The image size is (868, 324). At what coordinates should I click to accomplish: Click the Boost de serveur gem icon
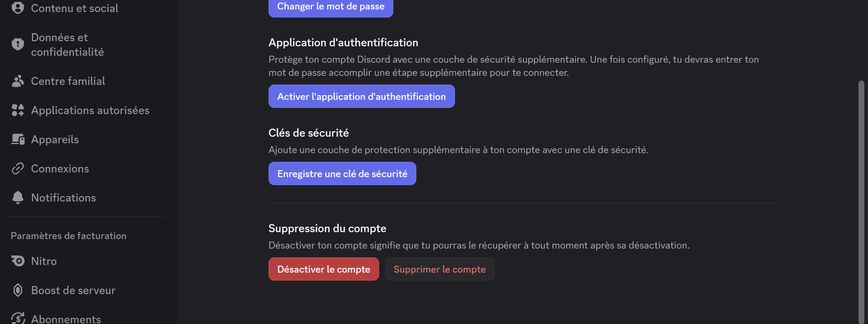[18, 290]
